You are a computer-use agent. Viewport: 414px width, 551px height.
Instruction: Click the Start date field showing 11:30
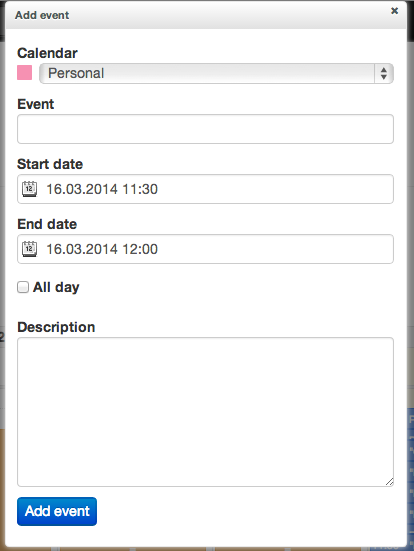205,189
